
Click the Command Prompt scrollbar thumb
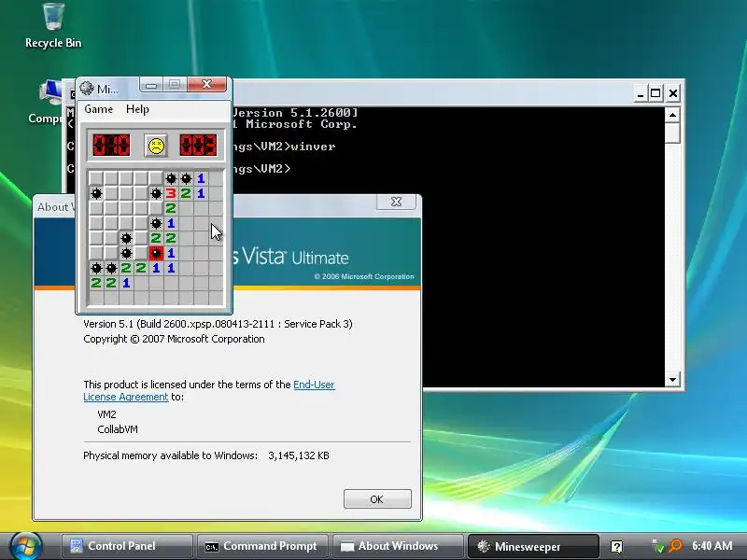coord(672,133)
